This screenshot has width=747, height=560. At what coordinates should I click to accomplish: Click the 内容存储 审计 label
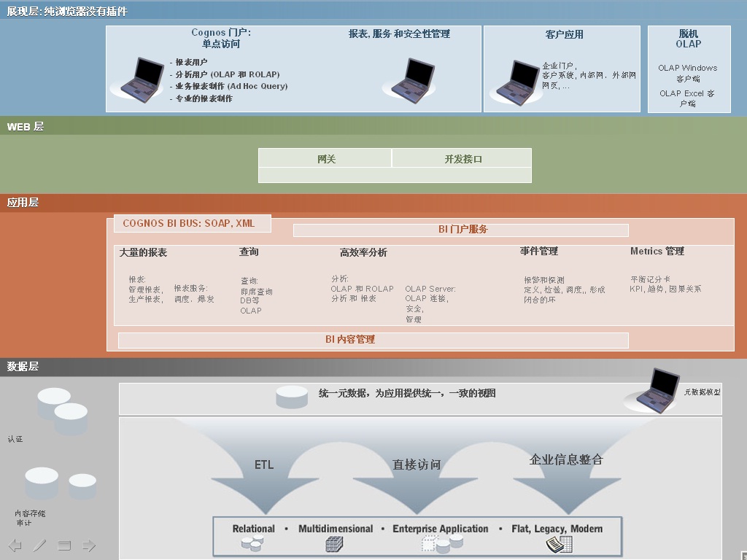(x=29, y=518)
